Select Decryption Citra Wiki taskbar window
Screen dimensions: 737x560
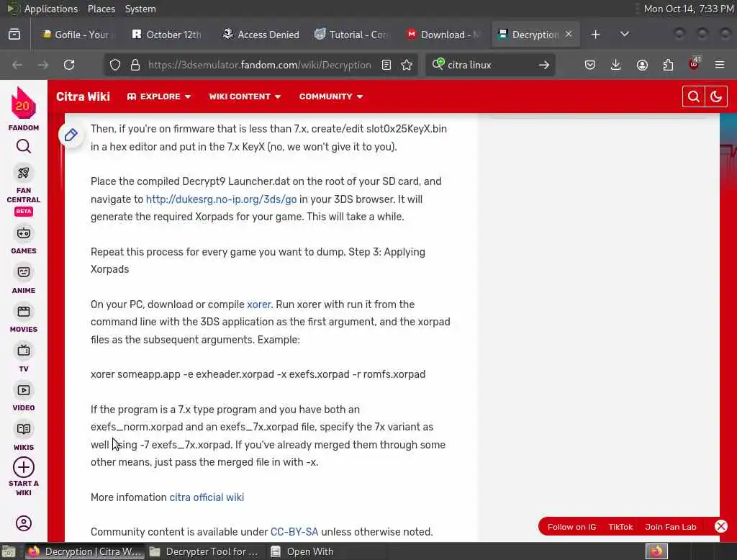coord(84,551)
